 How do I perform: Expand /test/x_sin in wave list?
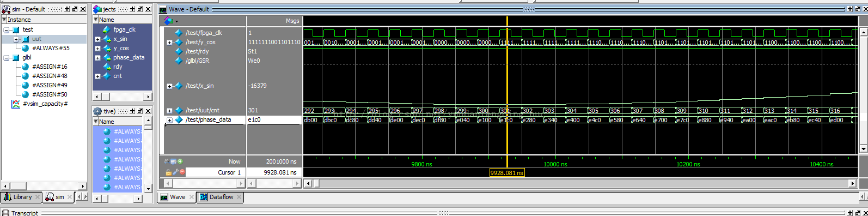click(169, 86)
